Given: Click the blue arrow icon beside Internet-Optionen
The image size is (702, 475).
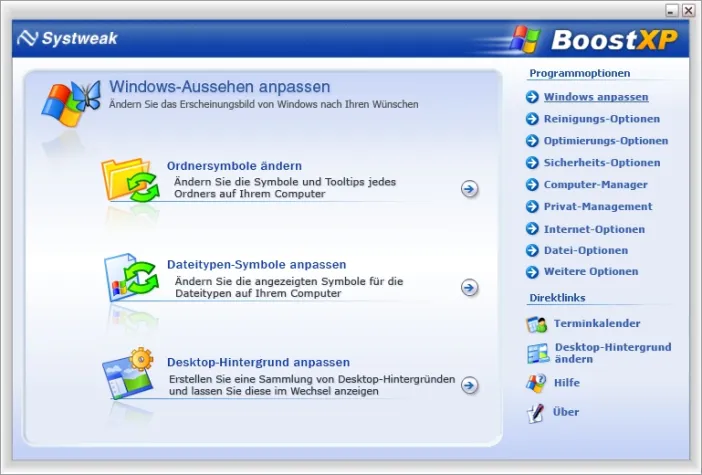Looking at the screenshot, I should point(532,229).
